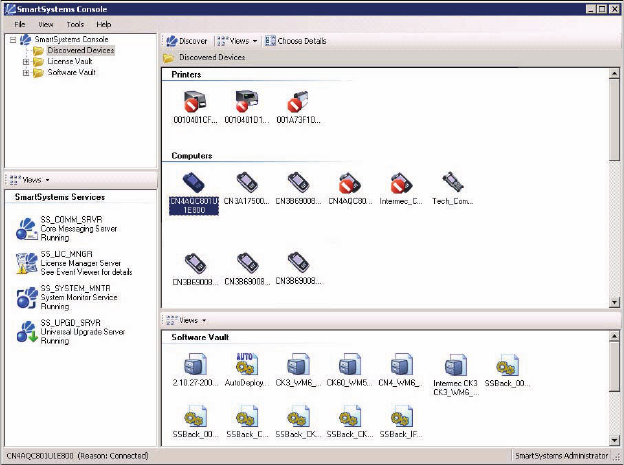
Task: Open the View menu
Action: (x=46, y=24)
